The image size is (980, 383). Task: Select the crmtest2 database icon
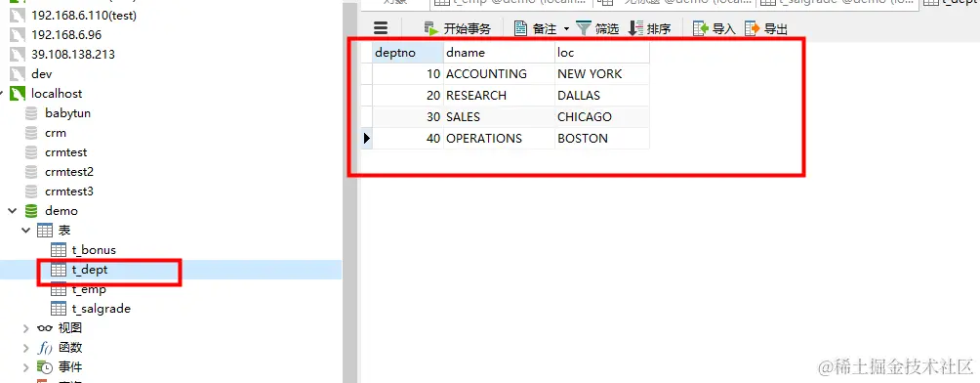coord(30,172)
